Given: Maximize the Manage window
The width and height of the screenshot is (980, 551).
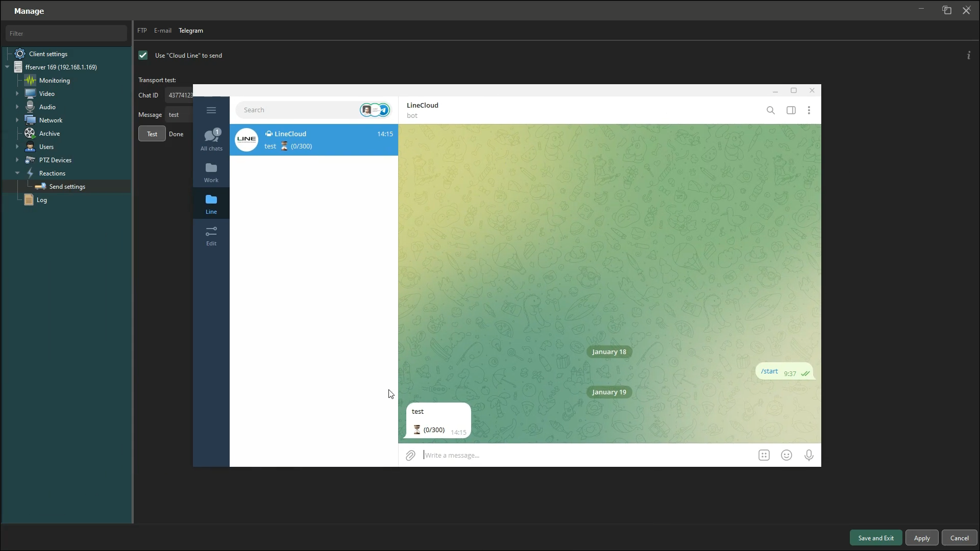Looking at the screenshot, I should [947, 10].
